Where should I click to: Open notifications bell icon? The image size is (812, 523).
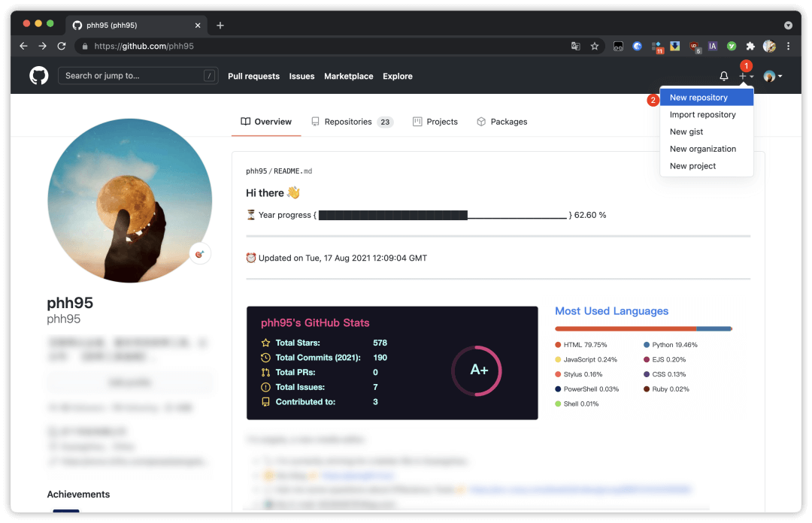click(x=724, y=76)
